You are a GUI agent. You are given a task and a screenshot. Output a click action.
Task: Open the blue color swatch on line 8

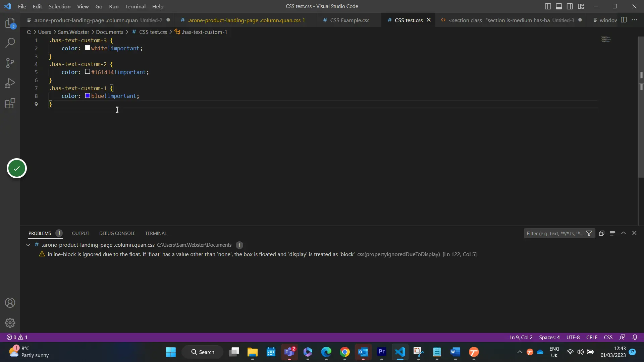pos(88,96)
